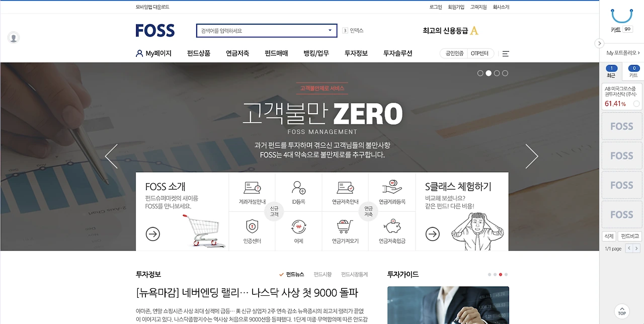Select fourth 투자가이드 pagination dot

pos(506,275)
